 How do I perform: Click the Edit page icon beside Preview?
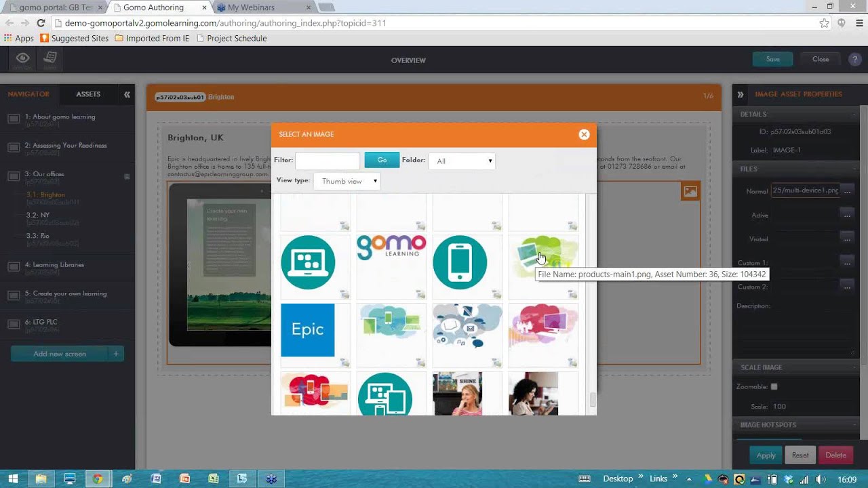(x=50, y=59)
